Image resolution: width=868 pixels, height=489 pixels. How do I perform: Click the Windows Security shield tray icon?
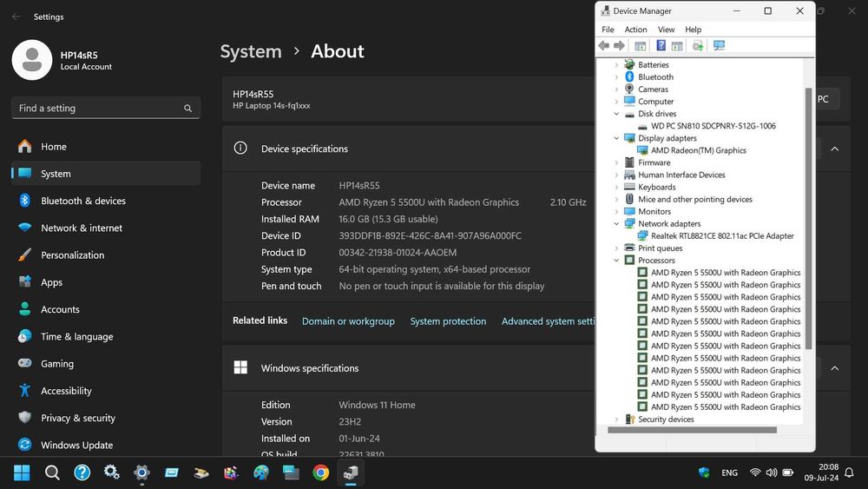coord(704,472)
